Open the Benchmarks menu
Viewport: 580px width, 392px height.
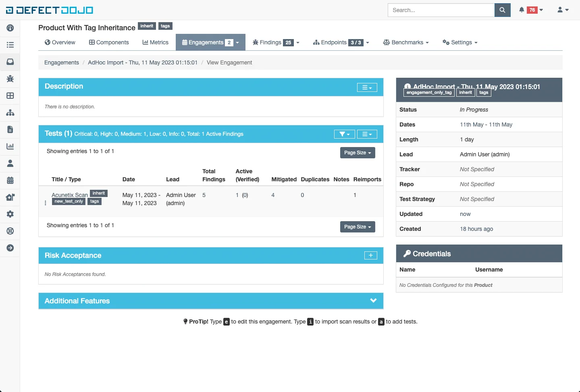point(405,42)
